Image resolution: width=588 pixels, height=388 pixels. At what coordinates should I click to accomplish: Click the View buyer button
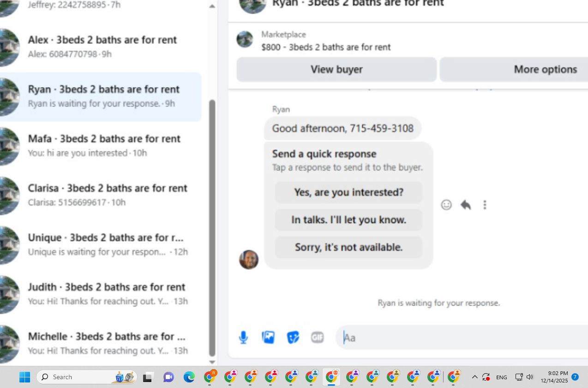[x=336, y=69]
